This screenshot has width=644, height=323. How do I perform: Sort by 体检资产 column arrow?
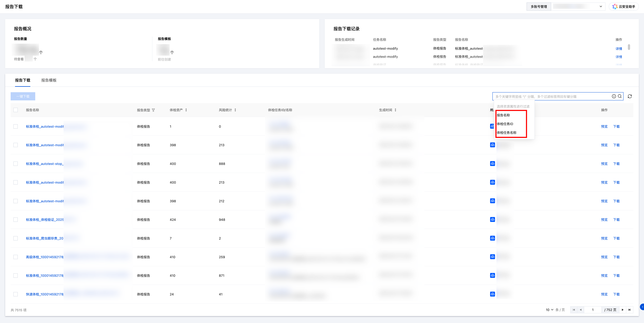pos(186,110)
